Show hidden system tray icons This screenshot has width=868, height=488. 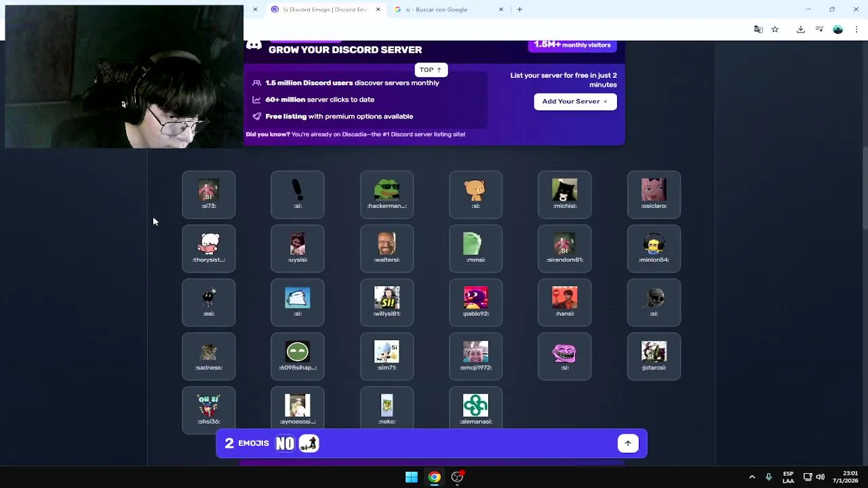point(752,477)
